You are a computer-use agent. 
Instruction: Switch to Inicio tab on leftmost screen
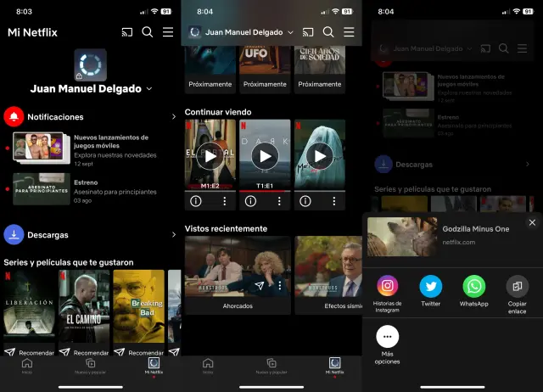[x=27, y=366]
